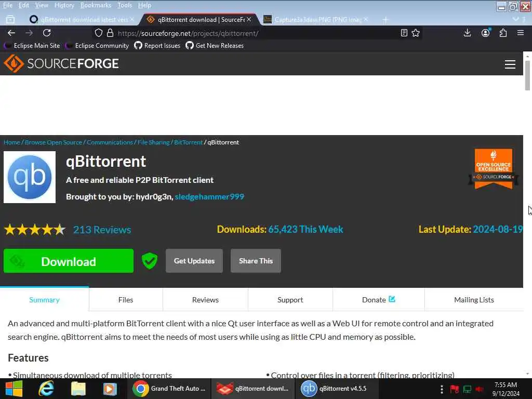Open File Explorer from taskbar
Screen dimensions: 532x399
tap(78, 389)
